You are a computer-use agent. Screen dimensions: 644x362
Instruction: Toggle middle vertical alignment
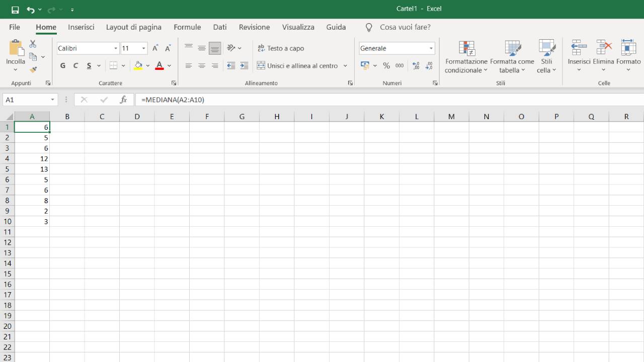202,48
